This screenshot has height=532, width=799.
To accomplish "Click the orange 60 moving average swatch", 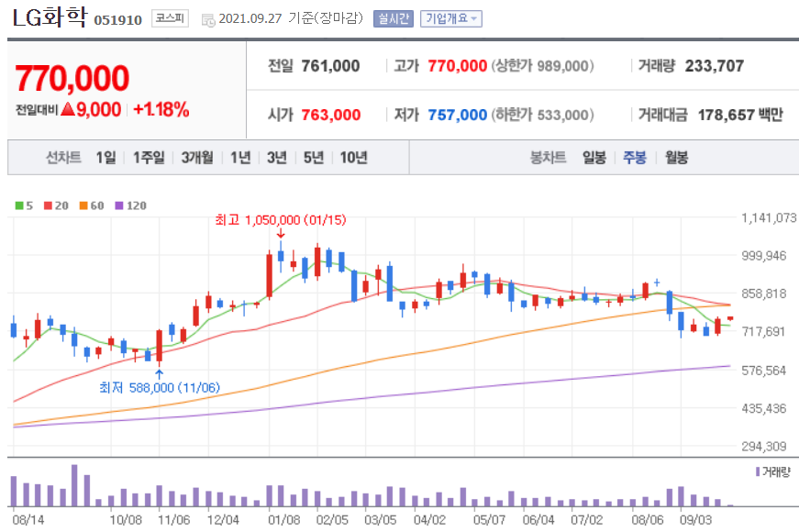I will click(83, 205).
